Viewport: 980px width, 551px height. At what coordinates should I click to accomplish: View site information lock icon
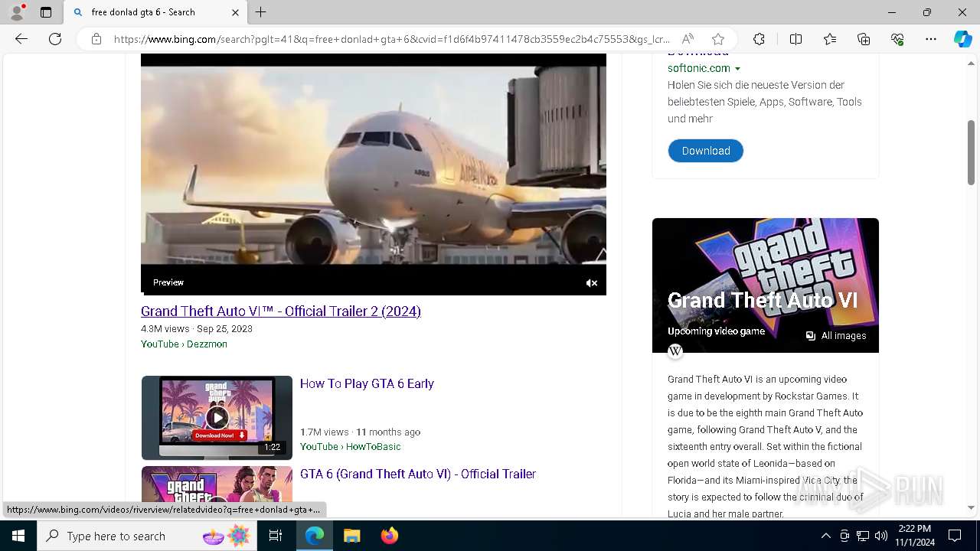point(96,39)
